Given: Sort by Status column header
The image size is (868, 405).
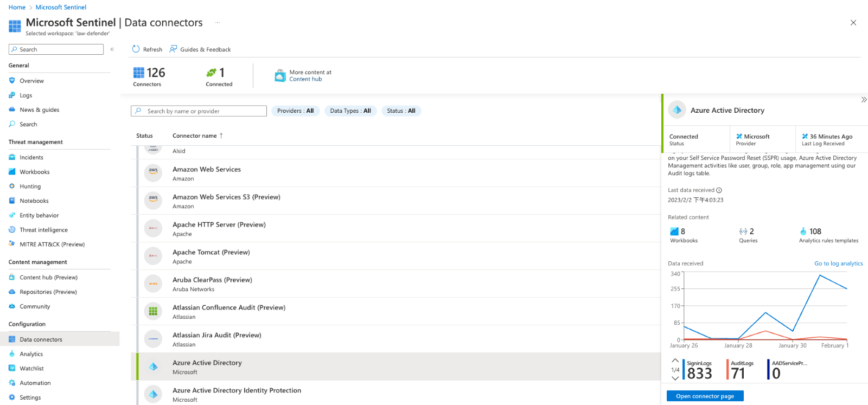Looking at the screenshot, I should (x=144, y=136).
